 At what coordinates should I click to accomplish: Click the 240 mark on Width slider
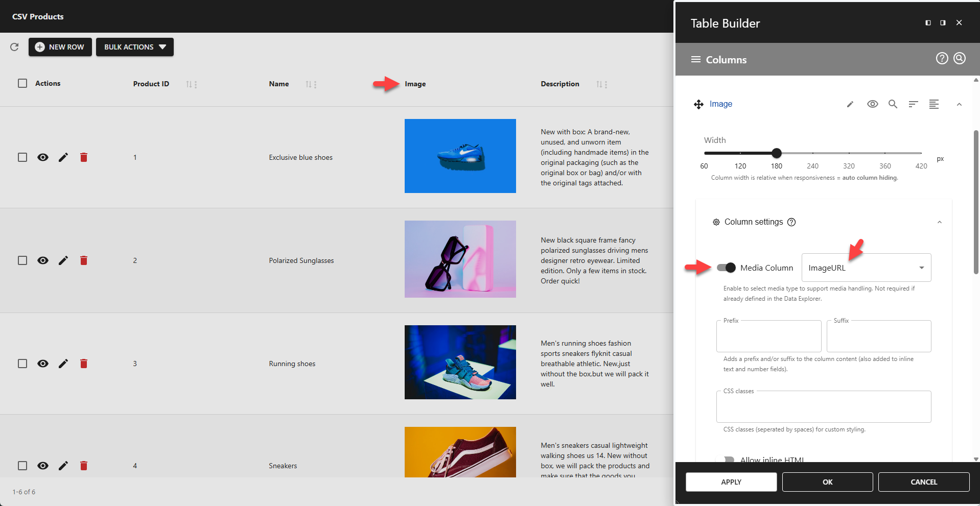click(813, 153)
